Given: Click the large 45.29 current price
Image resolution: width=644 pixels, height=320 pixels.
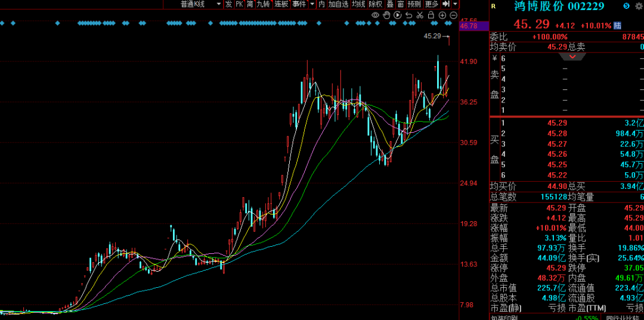Looking at the screenshot, I should [532, 24].
